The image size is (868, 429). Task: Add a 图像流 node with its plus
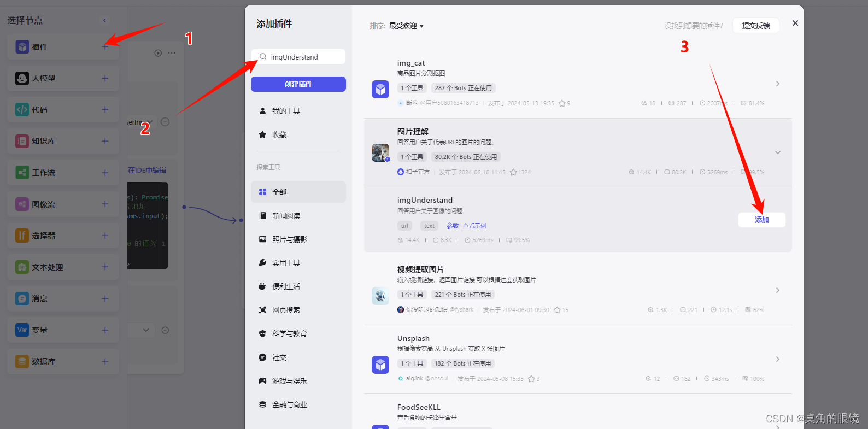(105, 204)
